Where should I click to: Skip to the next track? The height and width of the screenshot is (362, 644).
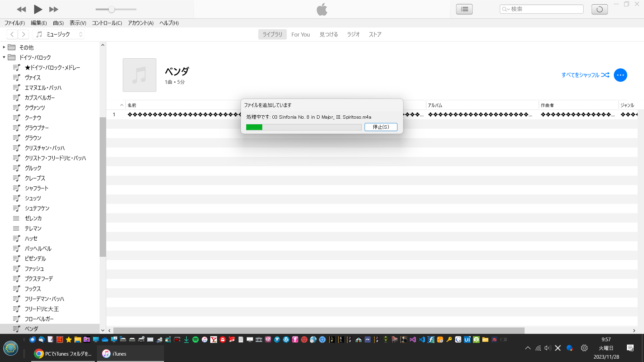54,9
